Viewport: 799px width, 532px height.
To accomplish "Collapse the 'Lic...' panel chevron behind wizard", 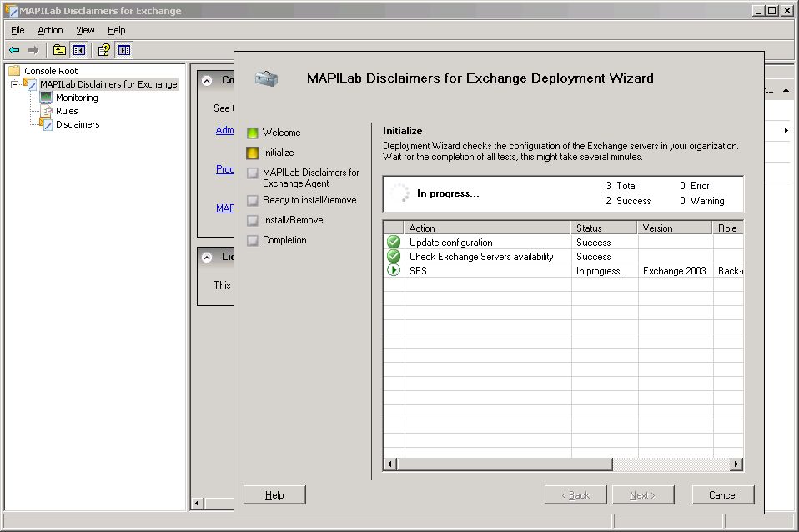I will click(207, 258).
